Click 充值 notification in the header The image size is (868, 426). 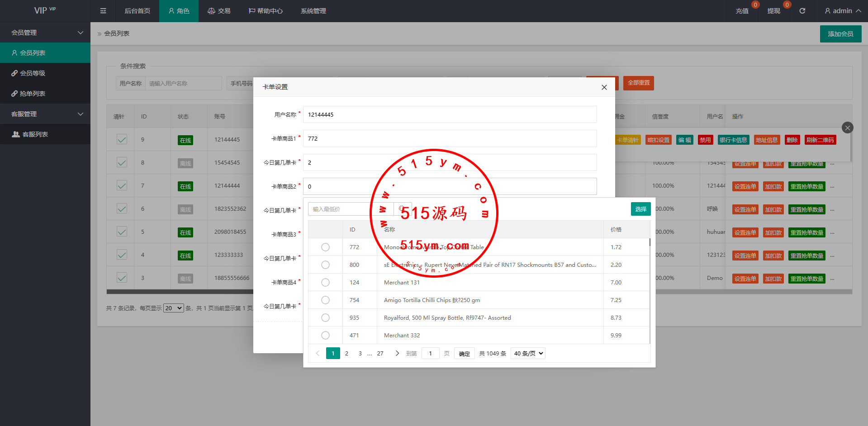pyautogui.click(x=742, y=11)
